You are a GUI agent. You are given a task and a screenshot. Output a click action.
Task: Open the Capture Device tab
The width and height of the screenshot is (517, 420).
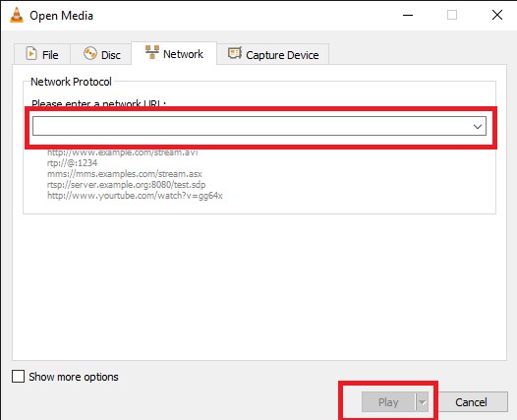[x=273, y=54]
